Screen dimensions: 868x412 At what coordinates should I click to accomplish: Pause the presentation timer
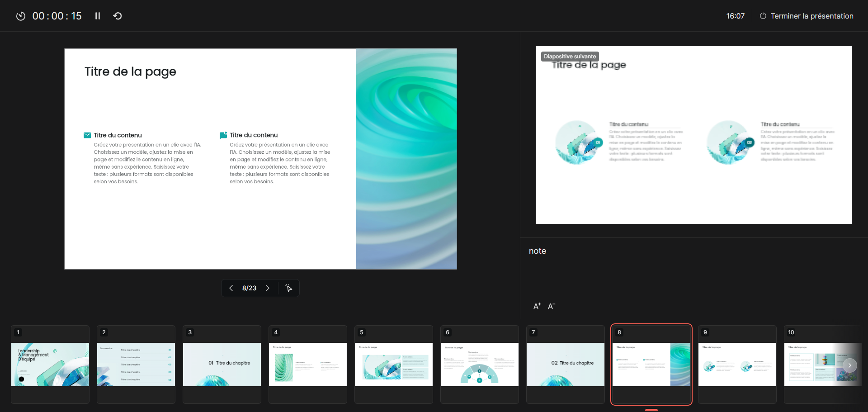(x=97, y=16)
